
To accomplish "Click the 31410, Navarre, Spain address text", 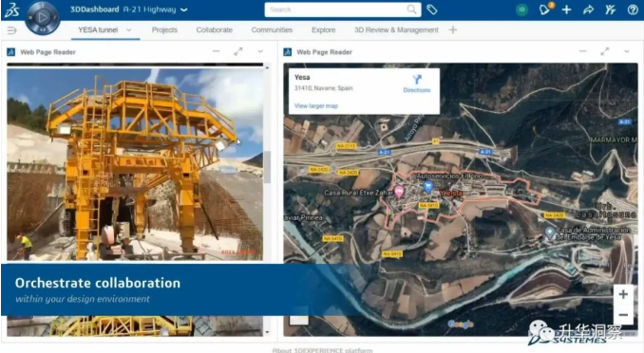I will coord(323,88).
